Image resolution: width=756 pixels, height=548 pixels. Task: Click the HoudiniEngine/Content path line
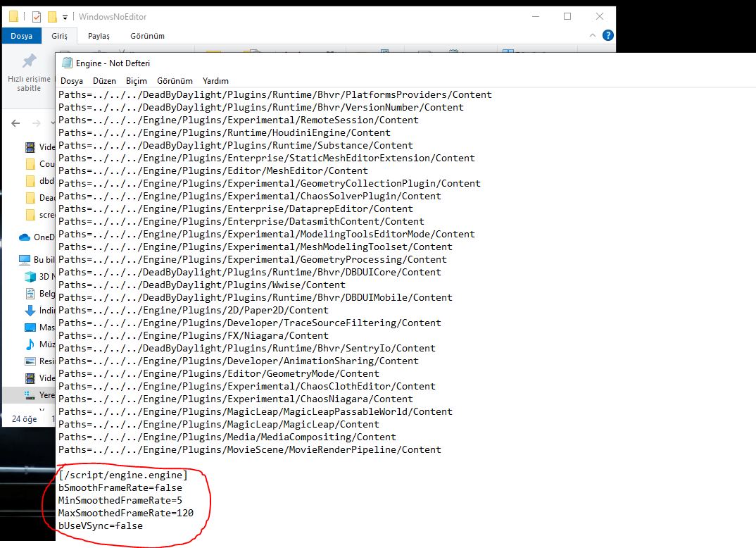point(225,132)
